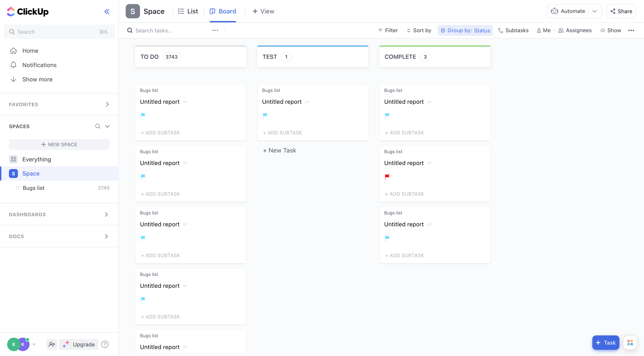Click priority flag on the TEST card

(265, 116)
